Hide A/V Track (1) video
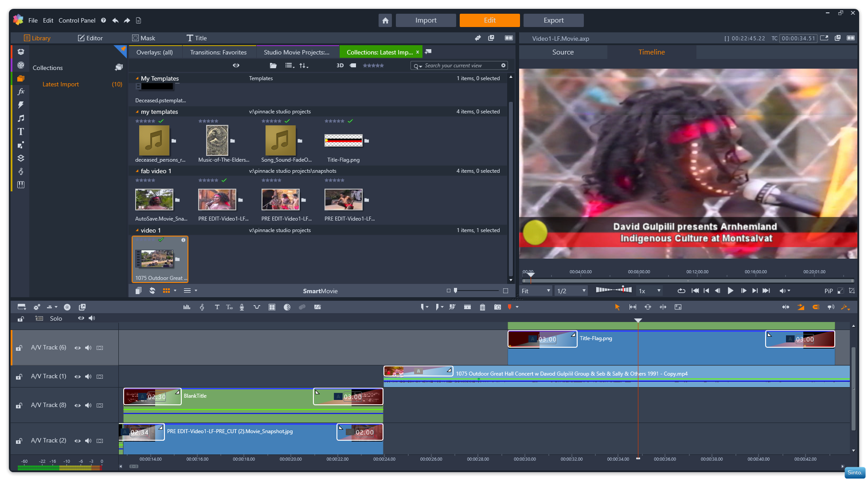Screen dimensions: 868x481 coord(78,377)
